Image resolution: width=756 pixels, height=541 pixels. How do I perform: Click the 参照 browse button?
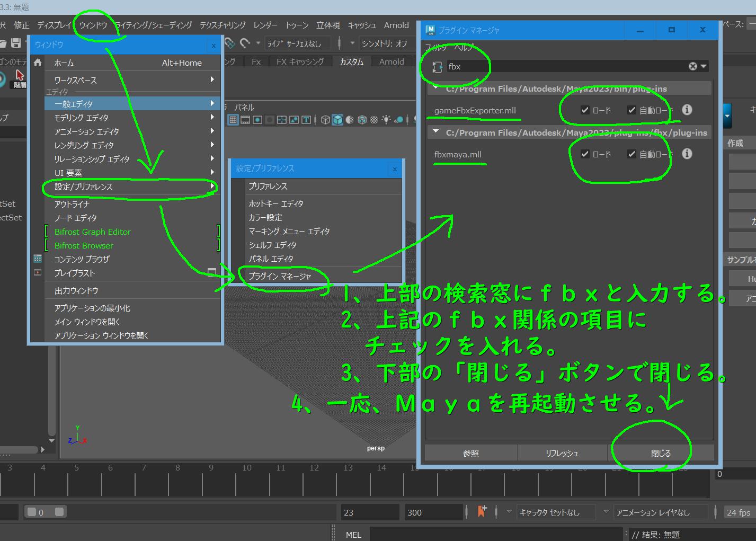tap(470, 453)
